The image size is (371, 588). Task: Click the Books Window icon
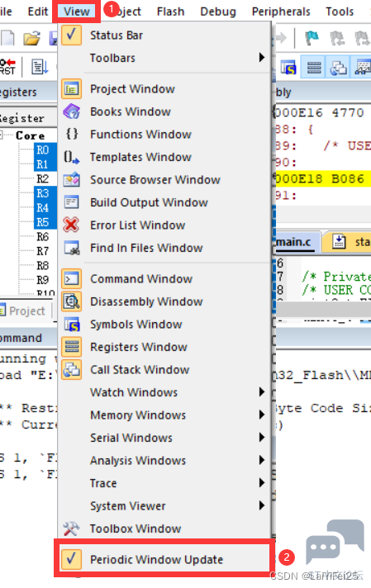(x=71, y=111)
